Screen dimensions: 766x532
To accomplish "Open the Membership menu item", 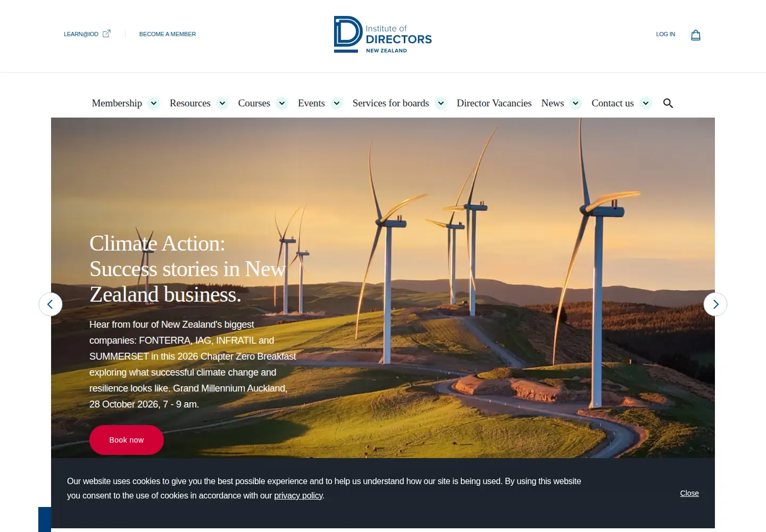I will pyautogui.click(x=117, y=103).
